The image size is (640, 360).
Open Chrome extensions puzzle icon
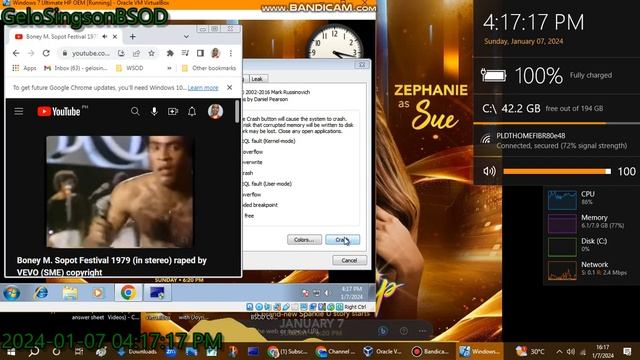[170, 53]
